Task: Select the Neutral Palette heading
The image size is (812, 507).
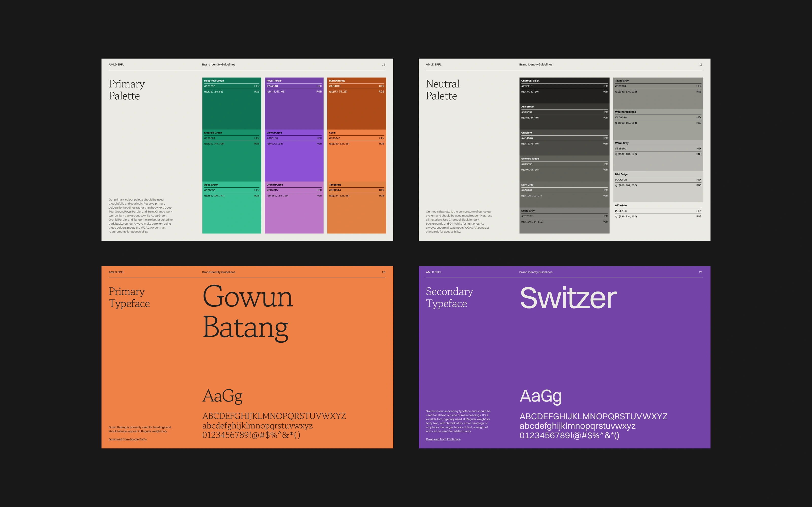Action: 443,89
